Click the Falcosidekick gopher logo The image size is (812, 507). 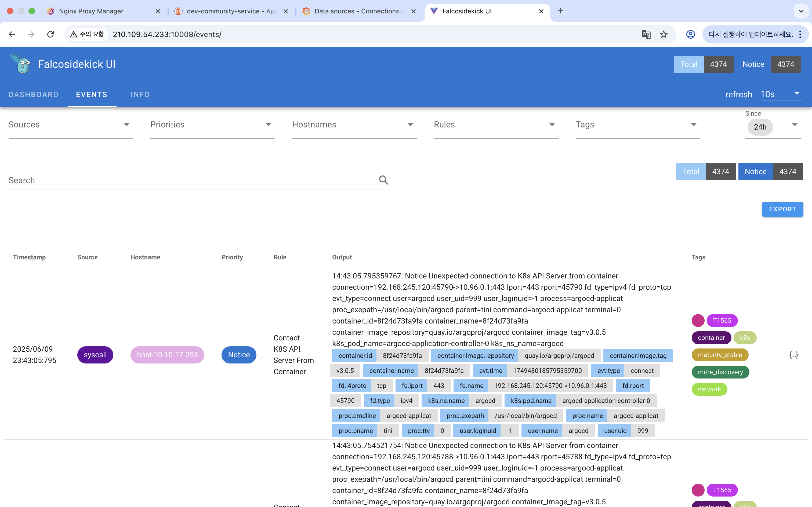[21, 64]
